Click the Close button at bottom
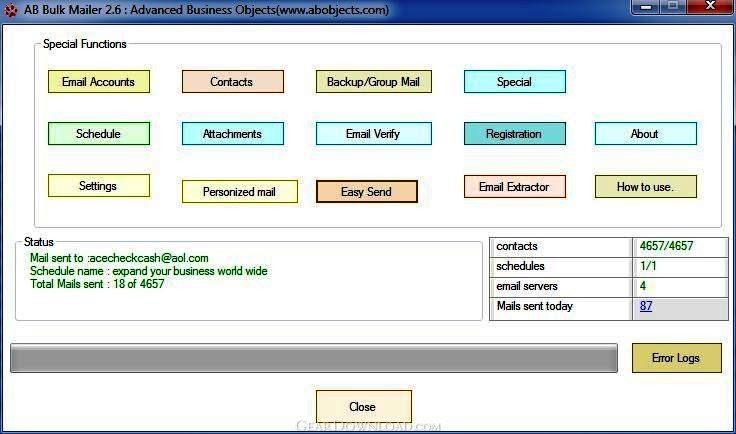 [x=364, y=406]
